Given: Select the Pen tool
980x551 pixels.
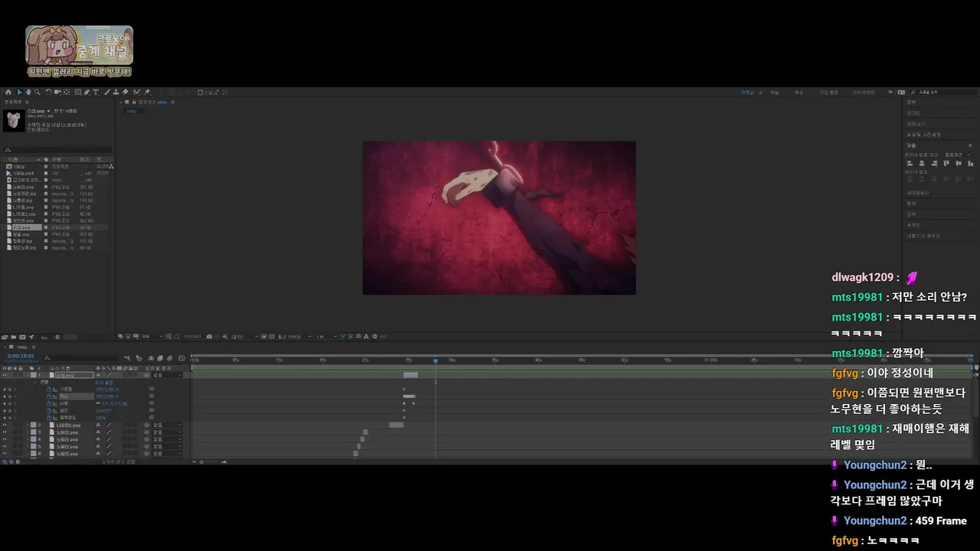Looking at the screenshot, I should pos(87,92).
